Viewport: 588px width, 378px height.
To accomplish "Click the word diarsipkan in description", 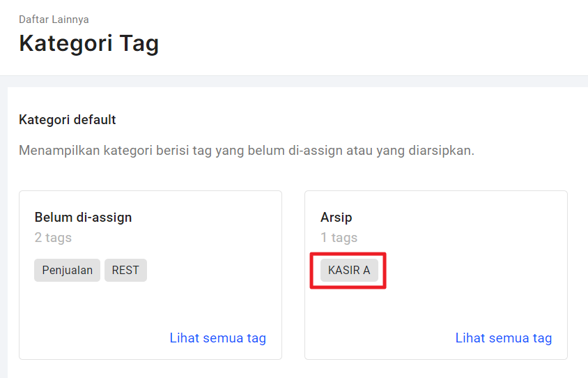I will [442, 151].
